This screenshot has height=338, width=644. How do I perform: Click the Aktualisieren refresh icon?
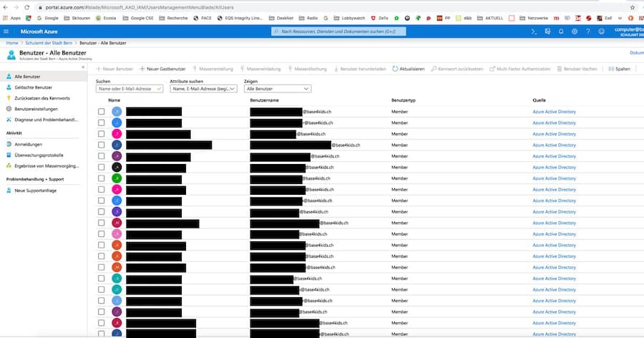click(395, 69)
